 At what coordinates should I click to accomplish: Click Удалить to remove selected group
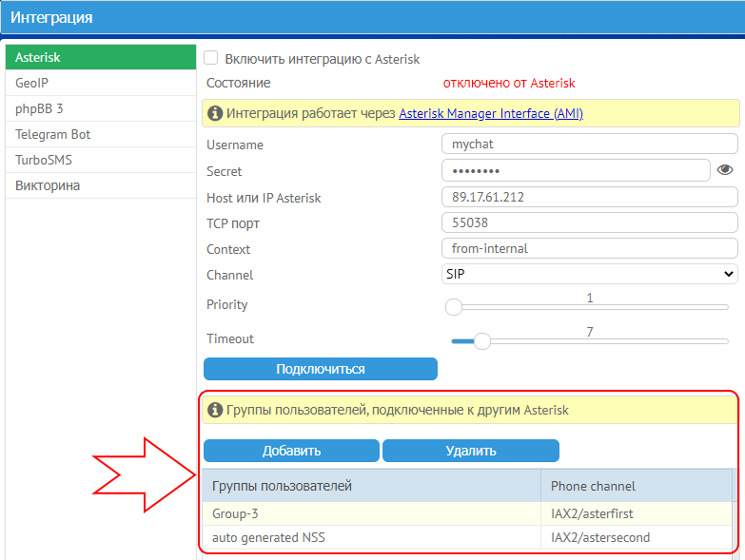(x=470, y=451)
